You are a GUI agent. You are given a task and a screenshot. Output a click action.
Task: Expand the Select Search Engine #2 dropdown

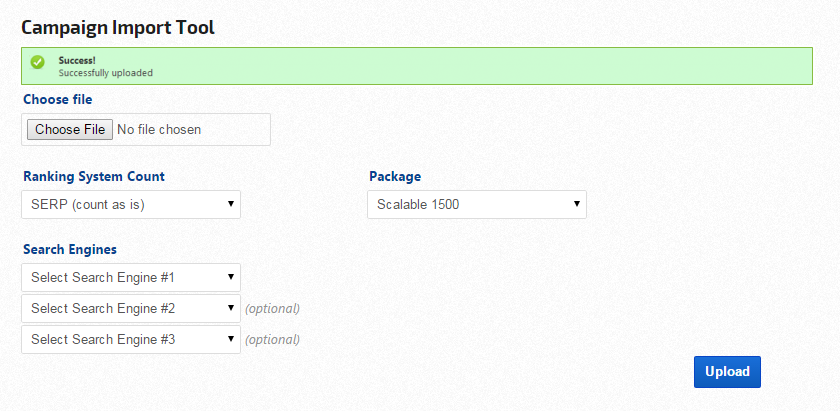point(131,308)
